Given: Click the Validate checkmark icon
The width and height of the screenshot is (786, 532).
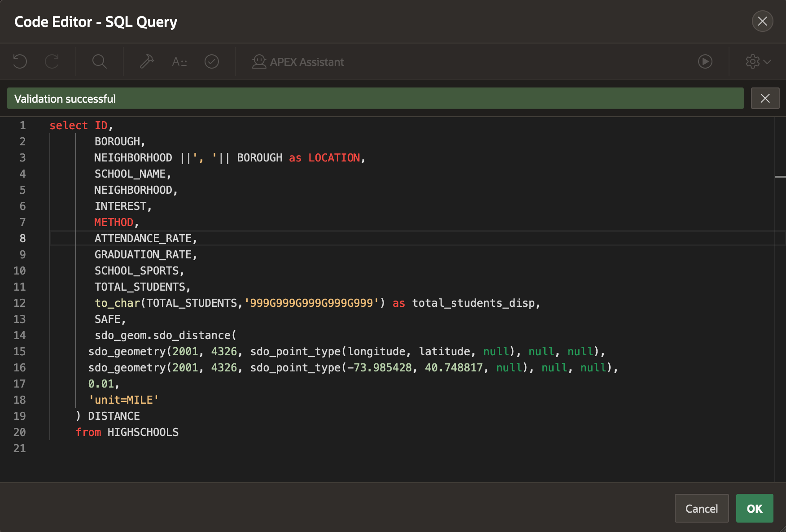Looking at the screenshot, I should pos(212,61).
